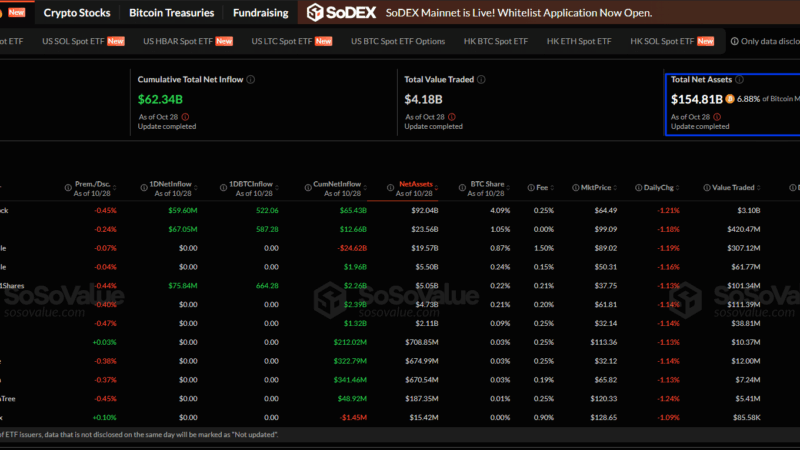Click the $62.34B cumulative inflow value

(x=160, y=99)
